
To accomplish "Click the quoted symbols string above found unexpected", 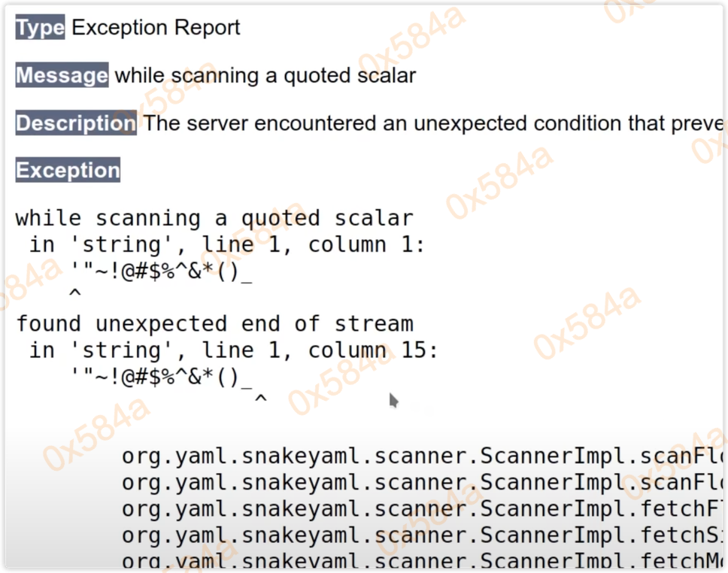I will (161, 271).
